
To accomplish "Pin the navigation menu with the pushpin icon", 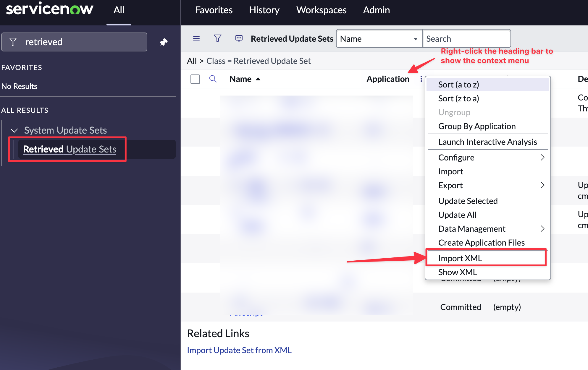I will point(164,42).
